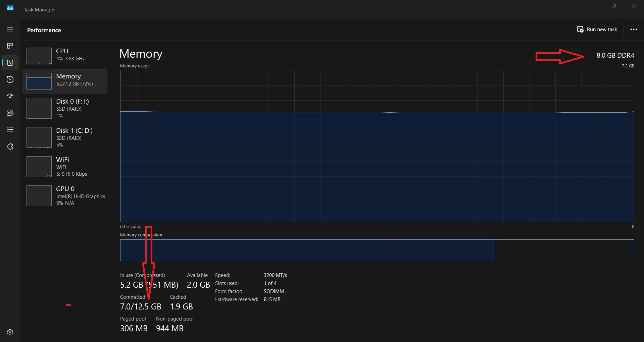Image resolution: width=644 pixels, height=342 pixels.
Task: Open the three-dot more options menu
Action: 634,30
